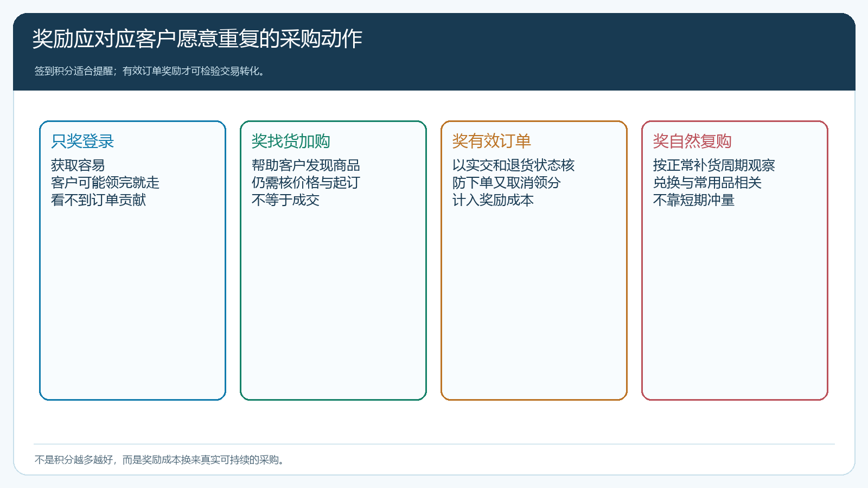
Task: Click the text 兑换与常用品相关
Action: point(707,183)
